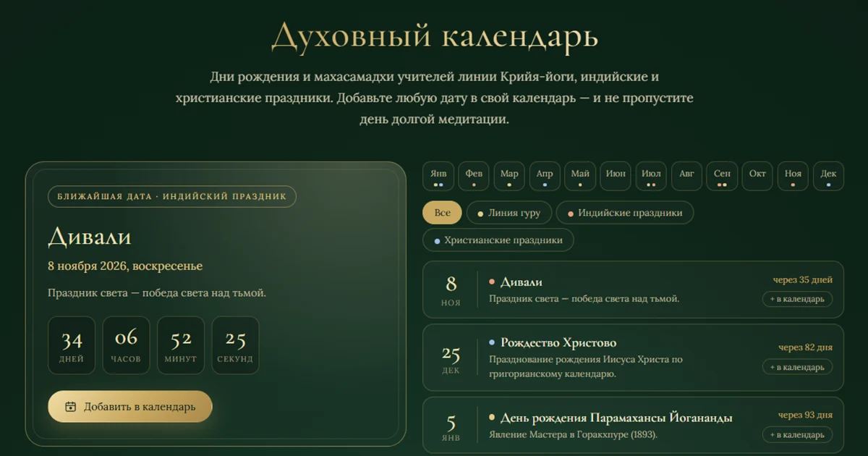Click the text 'через 82 дня'

pyautogui.click(x=805, y=347)
